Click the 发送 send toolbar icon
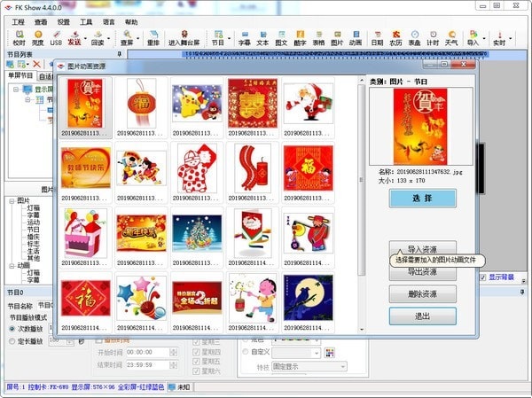This screenshot has width=532, height=398. click(74, 38)
